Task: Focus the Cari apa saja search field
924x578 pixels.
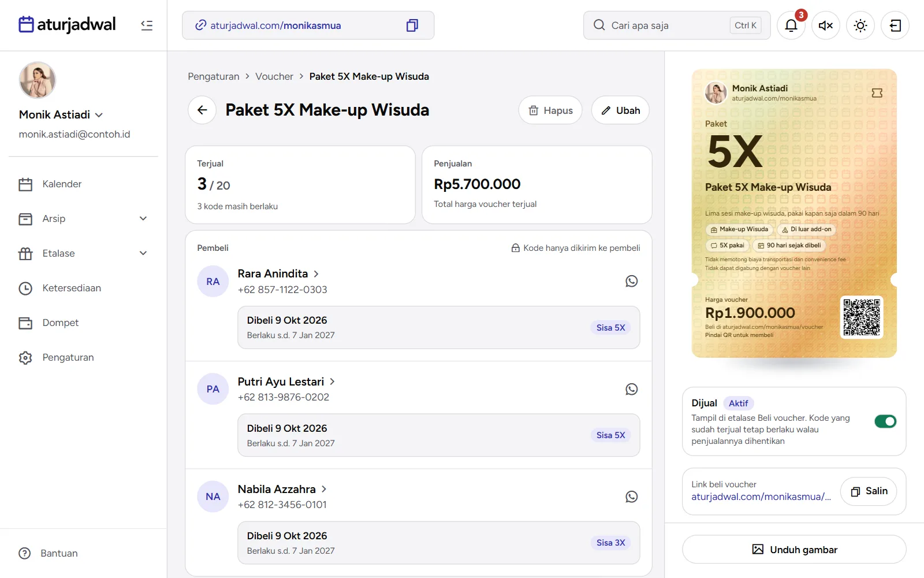Action: [x=677, y=25]
